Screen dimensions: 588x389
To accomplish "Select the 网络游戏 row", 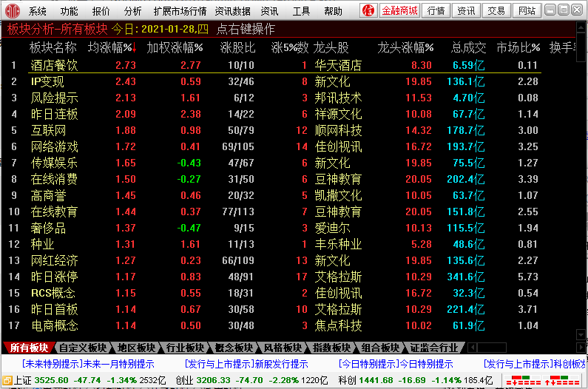I will [x=274, y=146].
